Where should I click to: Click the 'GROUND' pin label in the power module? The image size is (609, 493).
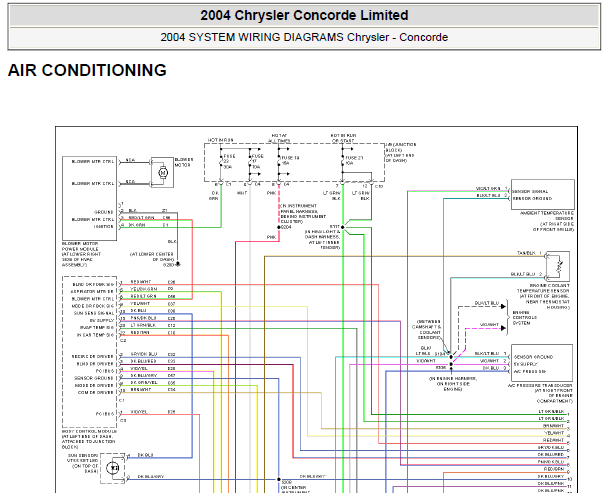tap(104, 213)
